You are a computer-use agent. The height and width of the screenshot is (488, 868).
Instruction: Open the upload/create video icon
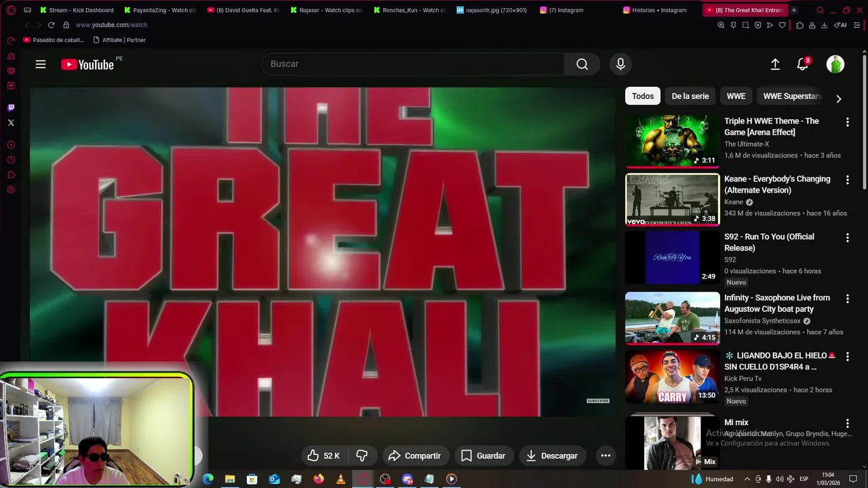[x=775, y=64]
